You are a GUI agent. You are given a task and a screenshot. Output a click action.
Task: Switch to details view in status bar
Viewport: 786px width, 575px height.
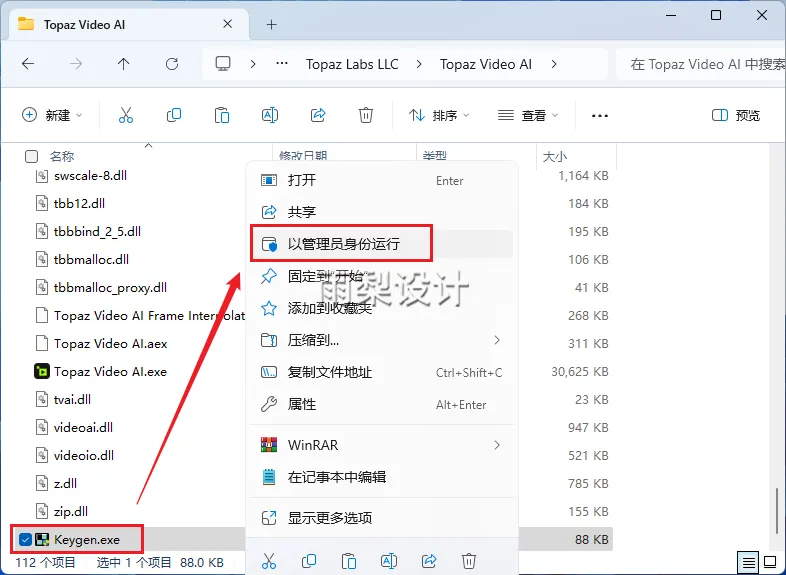pos(748,562)
